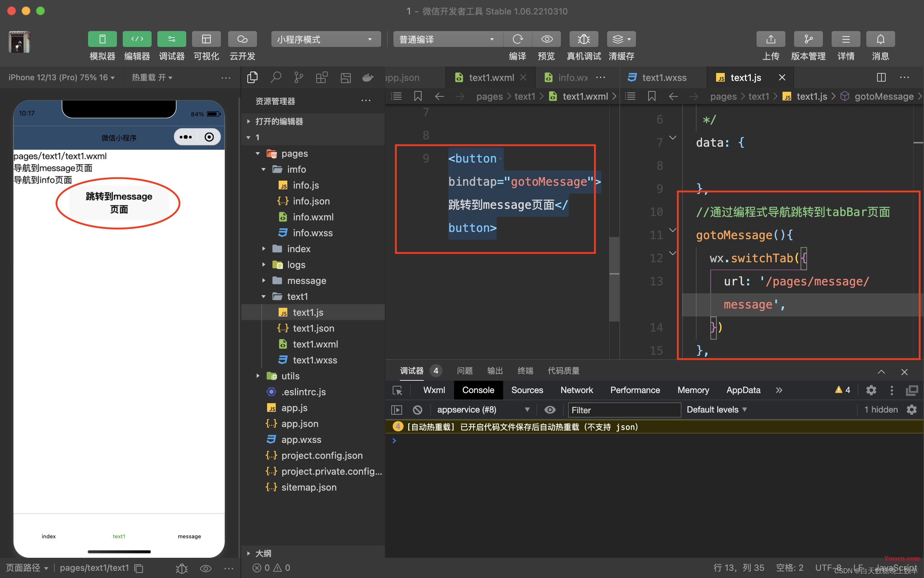Open the explorer files icon in sidebar
This screenshot has height=578, width=924.
click(x=252, y=78)
